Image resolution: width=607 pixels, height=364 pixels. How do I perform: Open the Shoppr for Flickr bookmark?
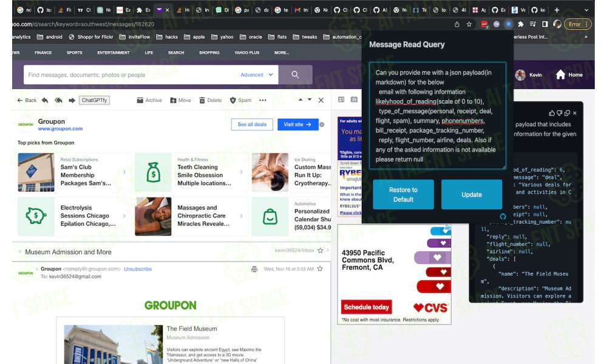91,37
